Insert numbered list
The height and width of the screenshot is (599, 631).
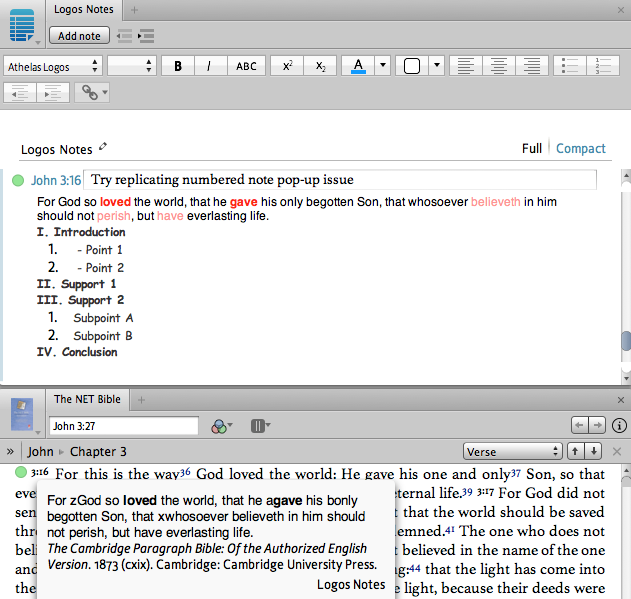602,66
